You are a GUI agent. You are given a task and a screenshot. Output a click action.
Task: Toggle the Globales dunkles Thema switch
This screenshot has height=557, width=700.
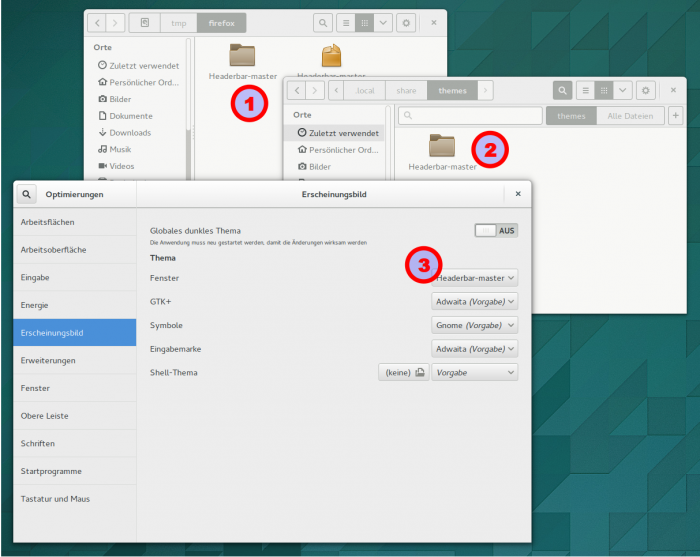(496, 230)
